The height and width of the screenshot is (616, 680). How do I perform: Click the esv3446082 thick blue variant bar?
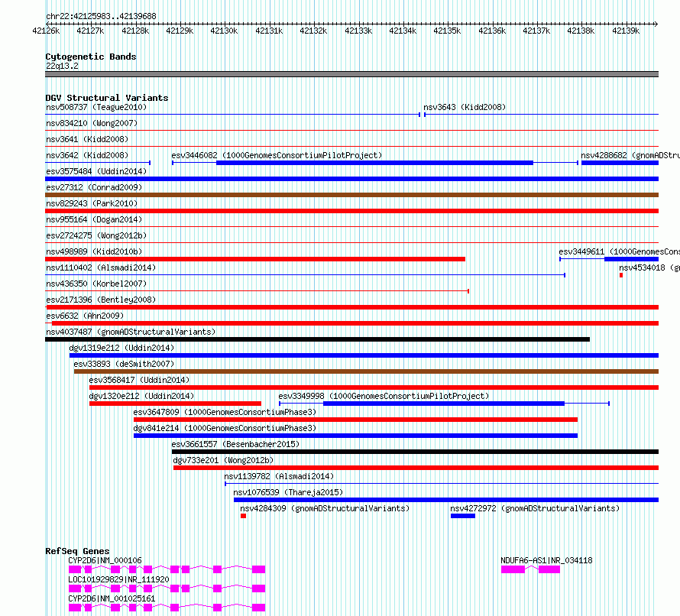point(374,163)
